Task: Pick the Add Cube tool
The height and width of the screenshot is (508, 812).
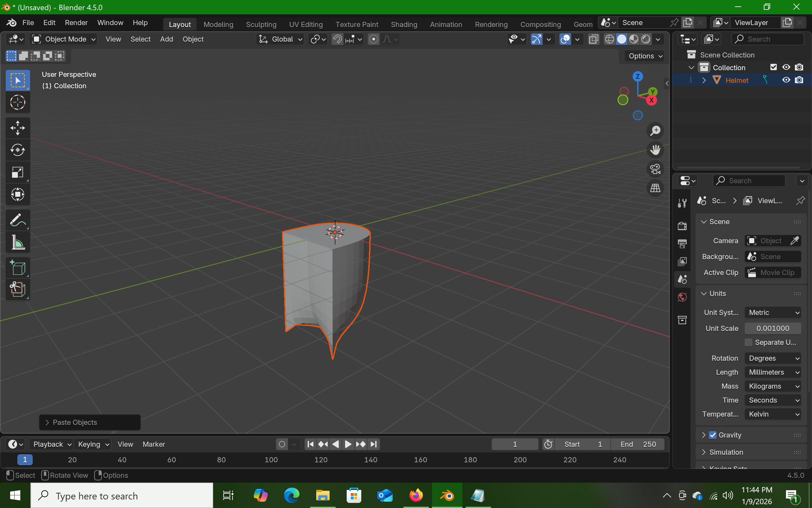Action: (x=18, y=268)
